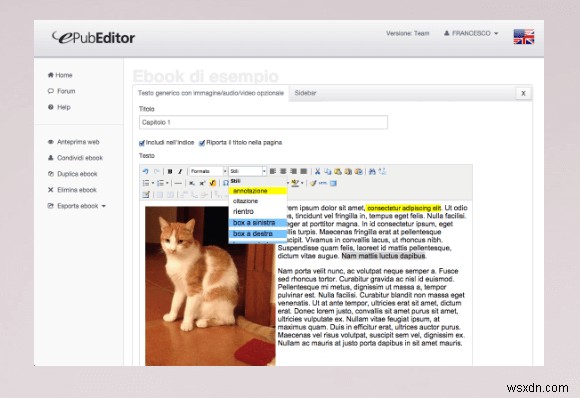
Task: Open the Formato dropdown
Action: coord(208,171)
